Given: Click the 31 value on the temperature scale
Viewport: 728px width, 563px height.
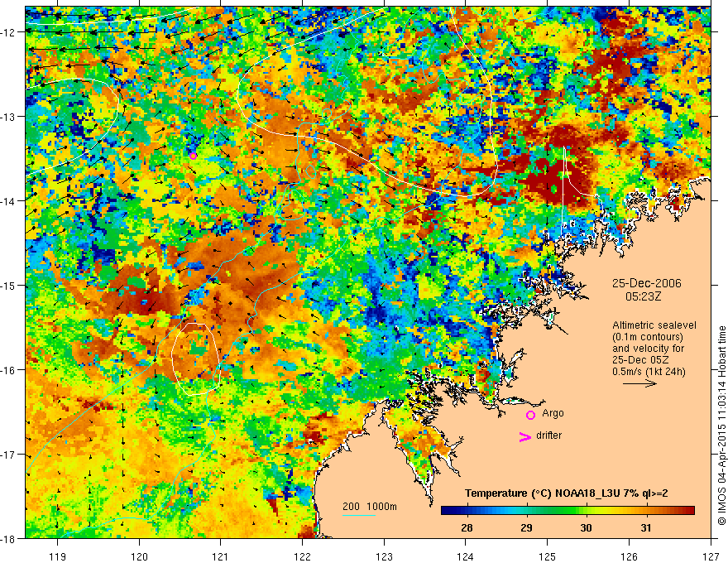Looking at the screenshot, I should pyautogui.click(x=646, y=527).
